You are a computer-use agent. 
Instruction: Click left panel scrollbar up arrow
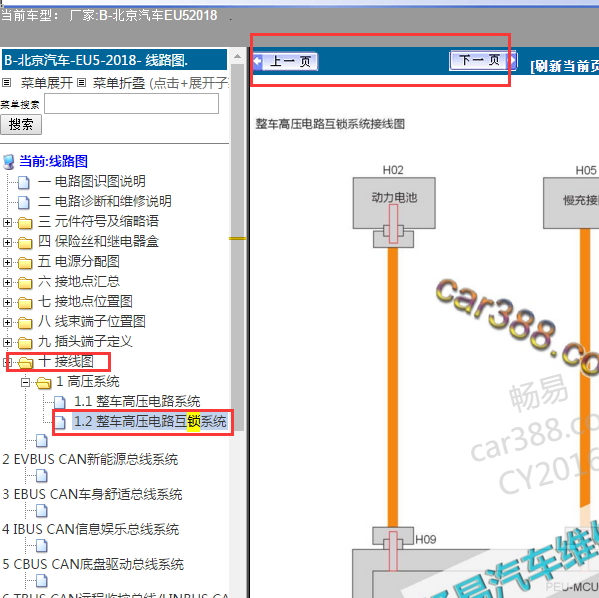coord(238,56)
